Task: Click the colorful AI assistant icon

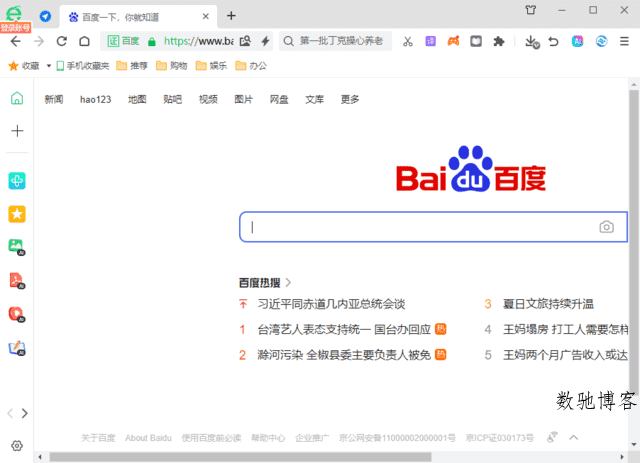Action: [x=578, y=41]
